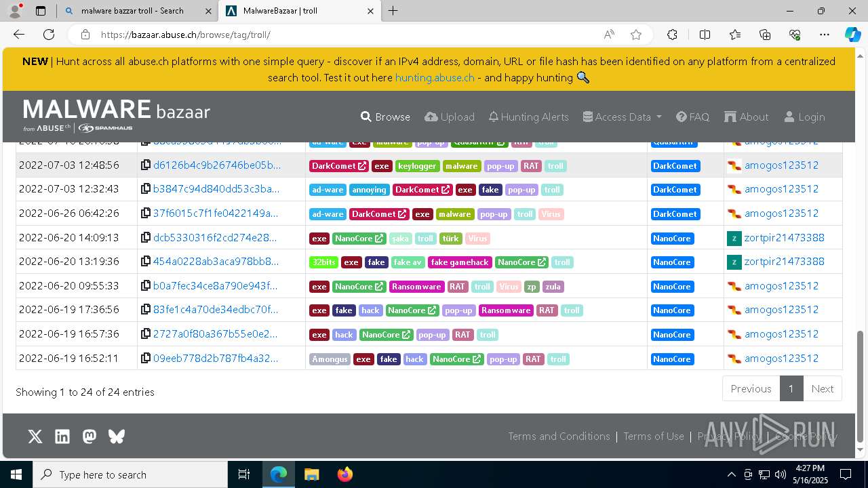868x488 pixels.
Task: Copy hash icon for 37f6015c7f1fe0422149a row
Action: pyautogui.click(x=146, y=213)
